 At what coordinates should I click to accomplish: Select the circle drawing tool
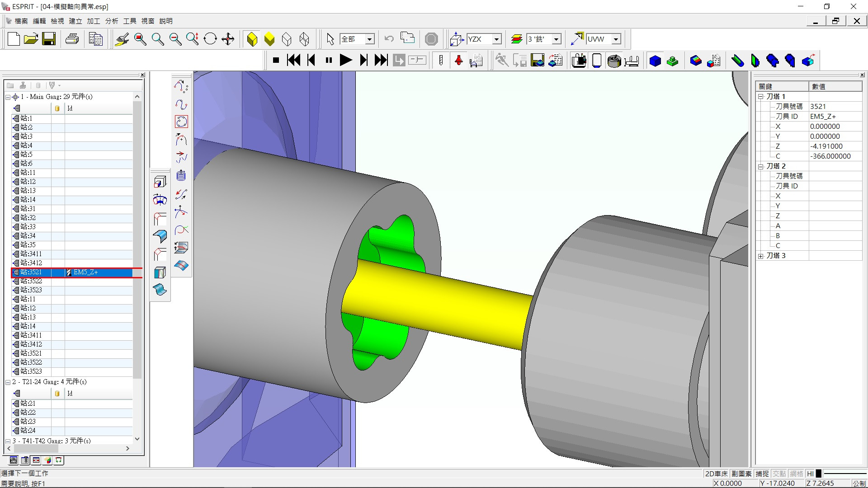coord(181,122)
